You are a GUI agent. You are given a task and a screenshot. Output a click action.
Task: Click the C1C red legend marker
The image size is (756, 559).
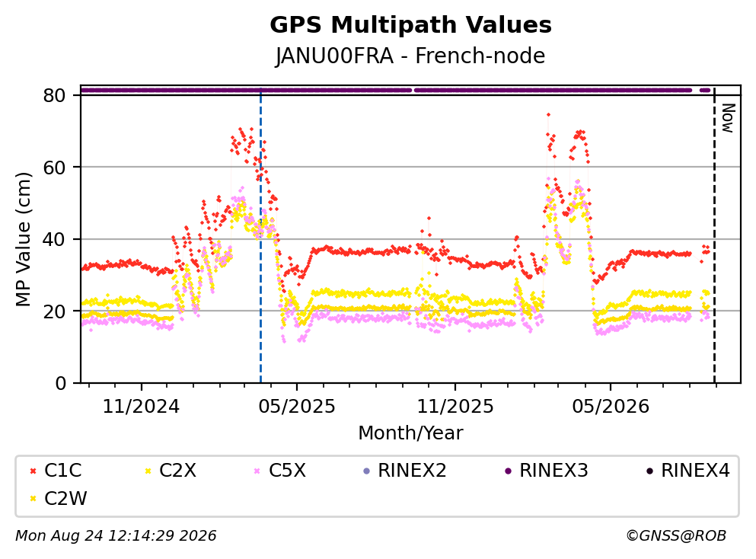(33, 471)
